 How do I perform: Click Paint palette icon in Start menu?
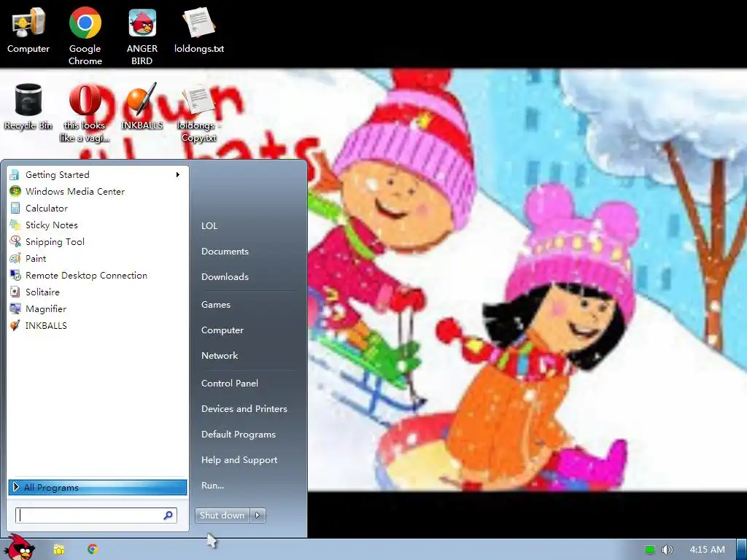coord(15,259)
